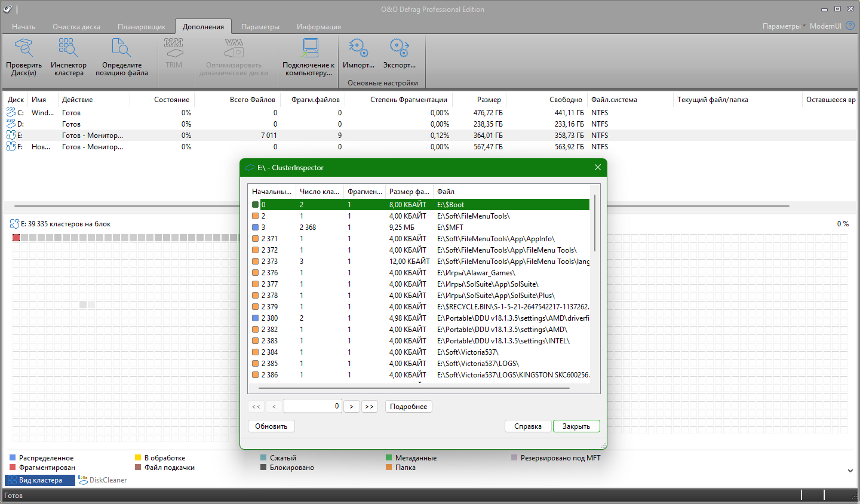Click the Export (Экспорт) settings icon
Image resolution: width=860 pixels, height=504 pixels.
coord(399,48)
